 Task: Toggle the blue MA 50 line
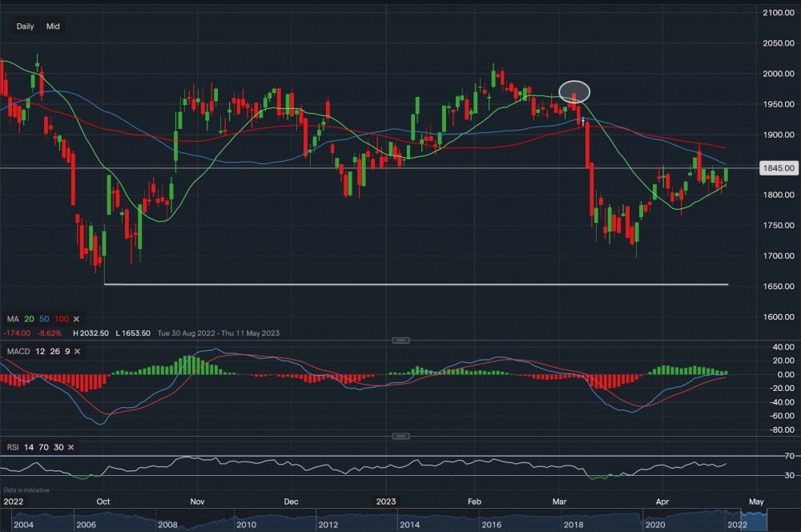(x=44, y=319)
